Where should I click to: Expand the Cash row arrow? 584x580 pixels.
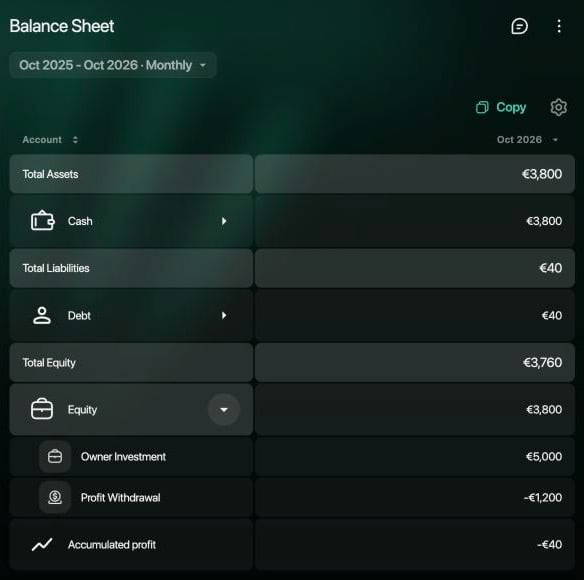(224, 221)
